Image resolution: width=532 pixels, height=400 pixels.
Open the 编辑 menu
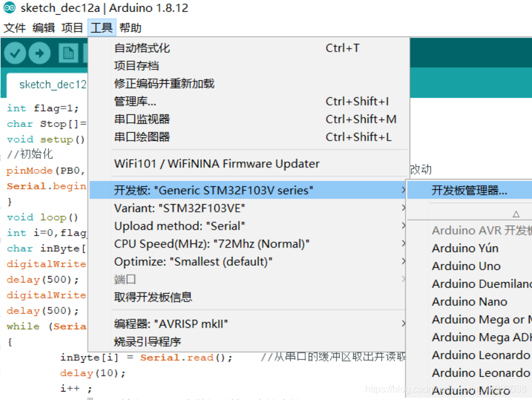(43, 28)
